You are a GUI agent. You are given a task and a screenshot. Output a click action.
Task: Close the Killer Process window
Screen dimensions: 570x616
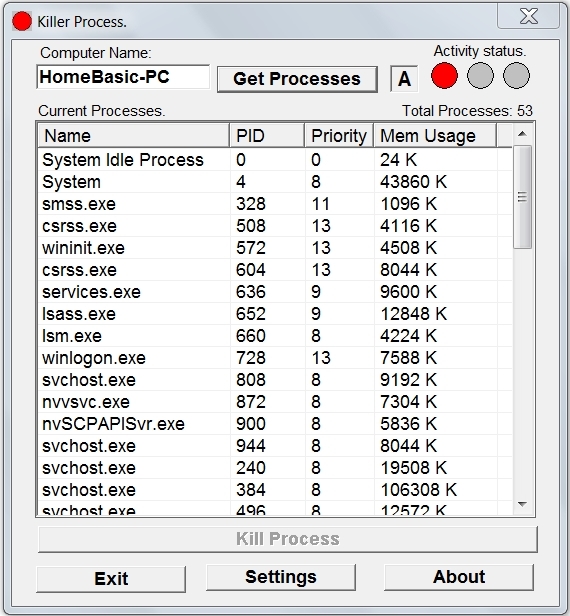point(528,16)
